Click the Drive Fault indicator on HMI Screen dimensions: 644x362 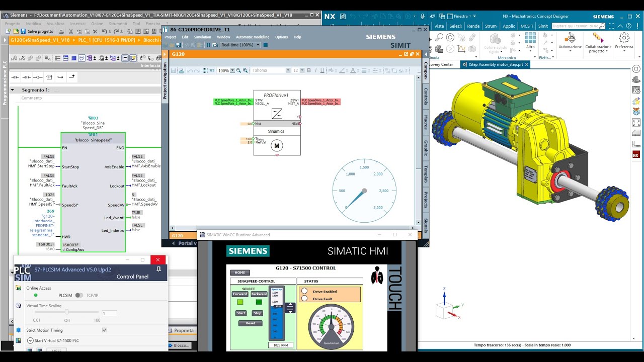[x=304, y=299]
